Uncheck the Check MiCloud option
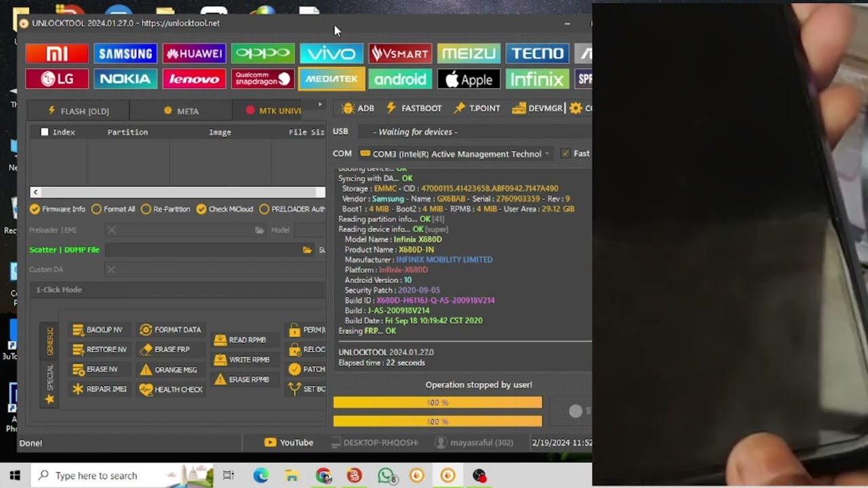Viewport: 868px width, 488px height. pyautogui.click(x=224, y=209)
